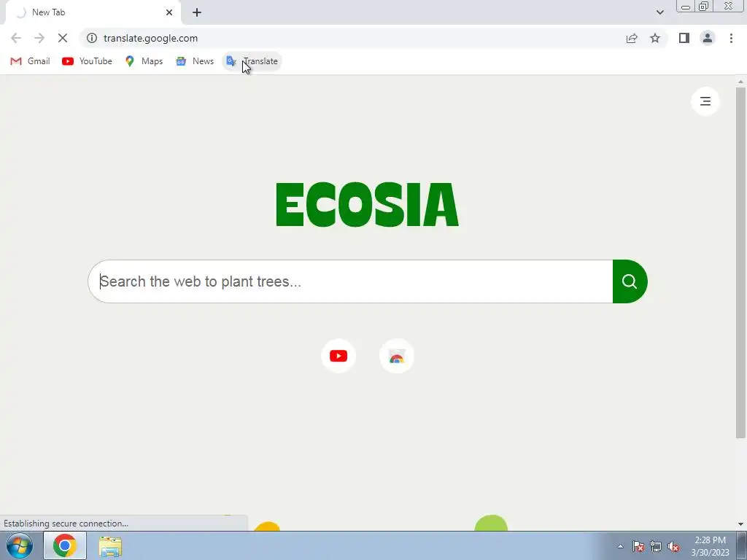Add a new tab
The image size is (747, 560).
click(x=197, y=12)
